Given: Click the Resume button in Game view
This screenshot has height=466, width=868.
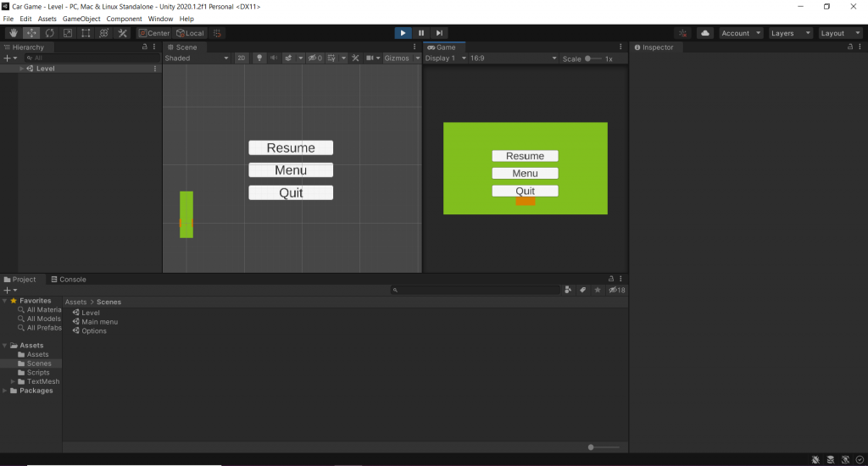Looking at the screenshot, I should [x=525, y=156].
